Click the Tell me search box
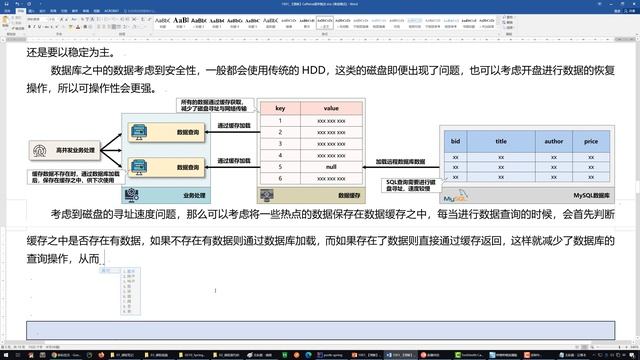This screenshot has height=360, width=640. pos(140,11)
